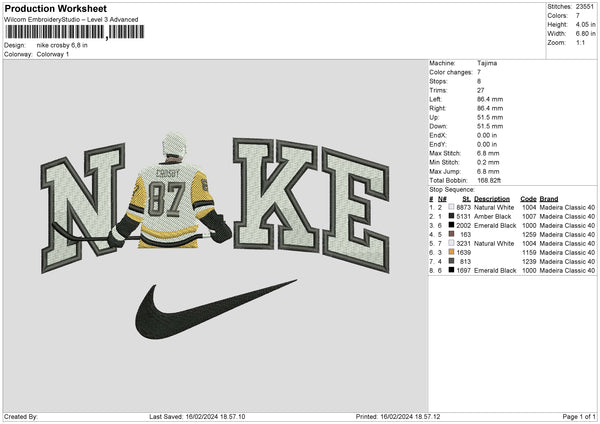Image resolution: width=600 pixels, height=424 pixels.
Task: Click the 'EndY:' label
Action: tap(438, 144)
